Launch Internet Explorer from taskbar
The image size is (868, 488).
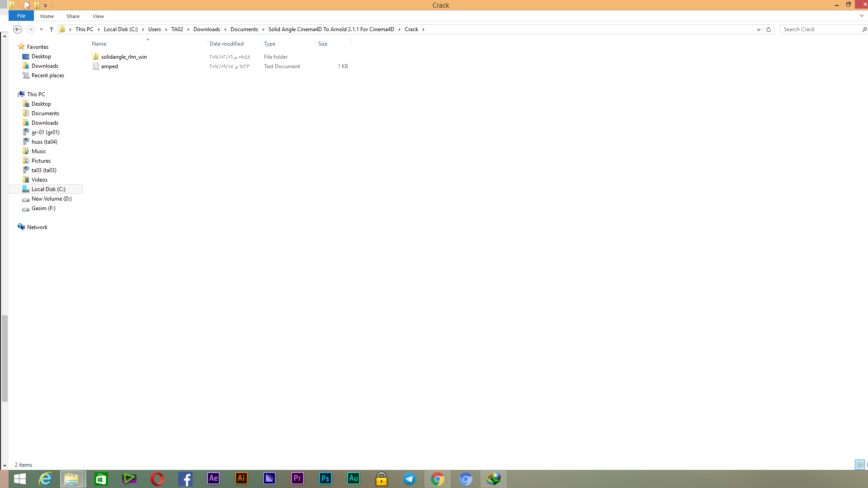click(45, 479)
